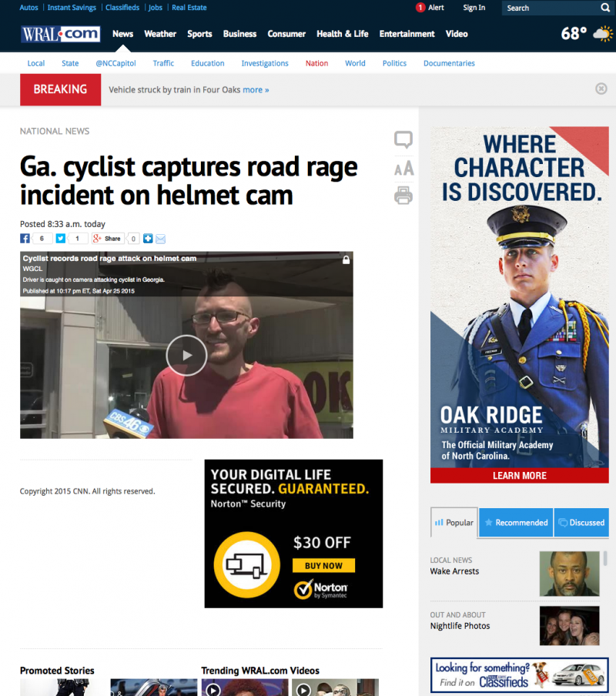This screenshot has width=616, height=696.
Task: Run a search with the magnifier icon
Action: (605, 8)
